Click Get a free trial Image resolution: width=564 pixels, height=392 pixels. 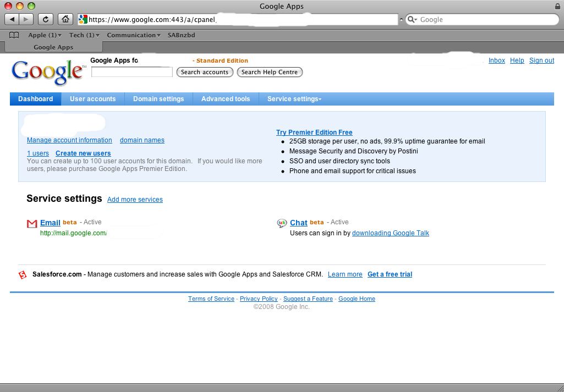click(390, 274)
